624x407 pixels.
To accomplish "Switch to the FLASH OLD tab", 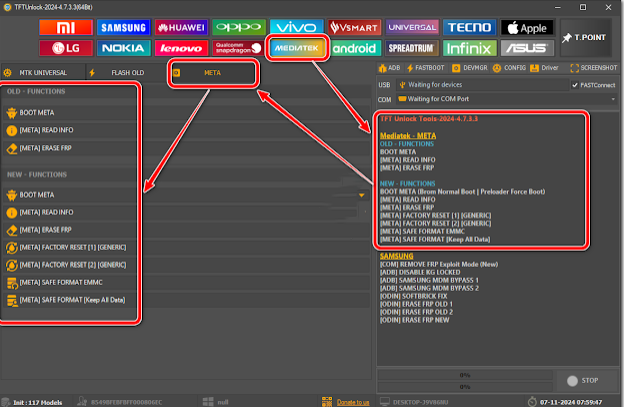I will pyautogui.click(x=127, y=73).
